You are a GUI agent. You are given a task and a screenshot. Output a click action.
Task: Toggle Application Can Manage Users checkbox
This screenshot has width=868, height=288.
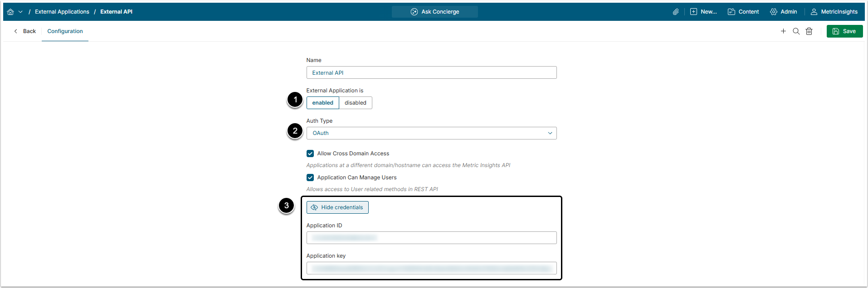[x=310, y=178]
